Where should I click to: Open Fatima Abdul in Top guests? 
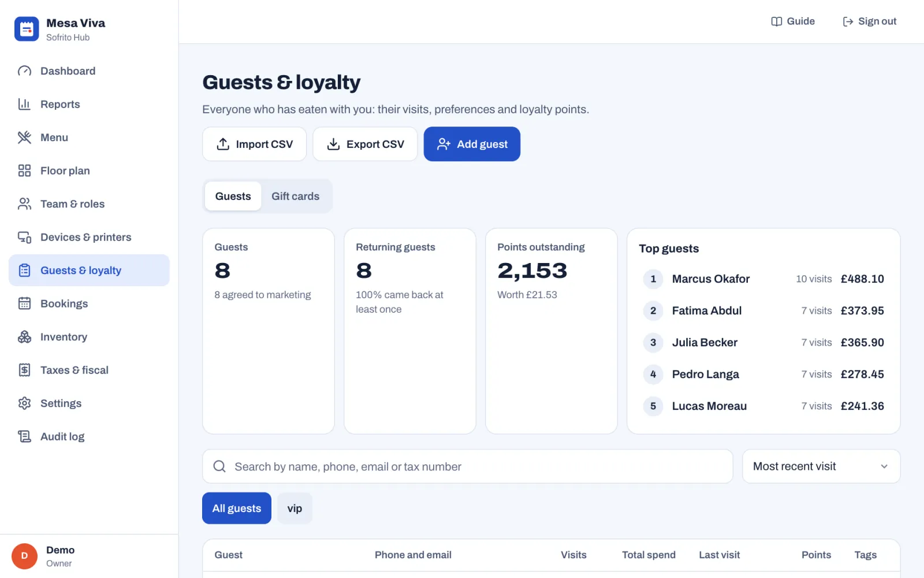point(763,311)
